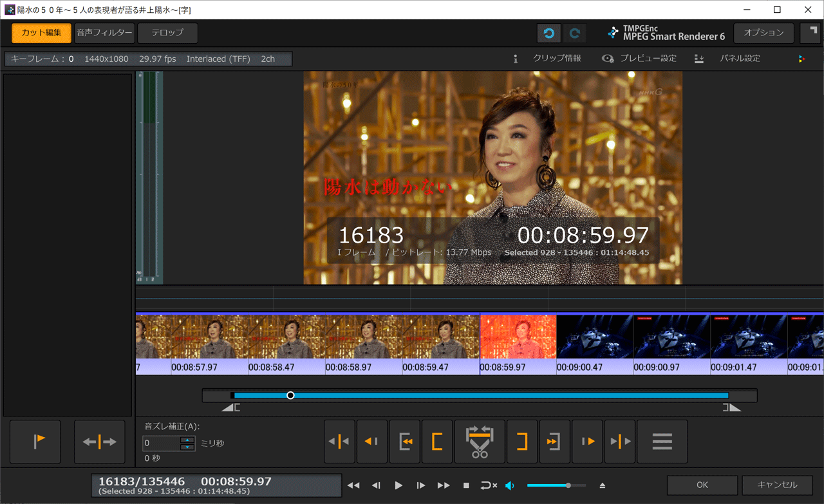824x504 pixels.
Task: Jump to the previous scene change
Action: coord(339,442)
